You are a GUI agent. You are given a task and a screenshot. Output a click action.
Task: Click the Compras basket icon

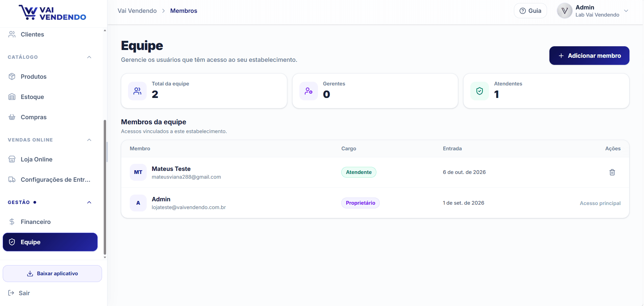[12, 117]
